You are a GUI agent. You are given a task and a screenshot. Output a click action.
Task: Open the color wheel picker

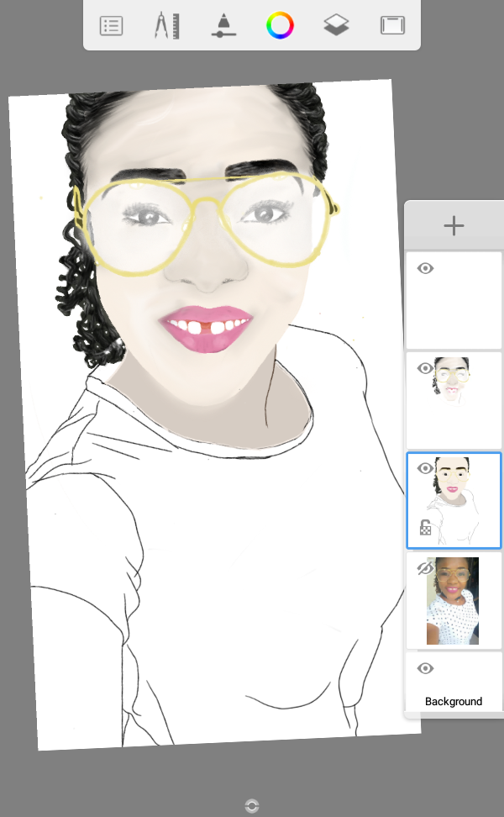pos(280,25)
